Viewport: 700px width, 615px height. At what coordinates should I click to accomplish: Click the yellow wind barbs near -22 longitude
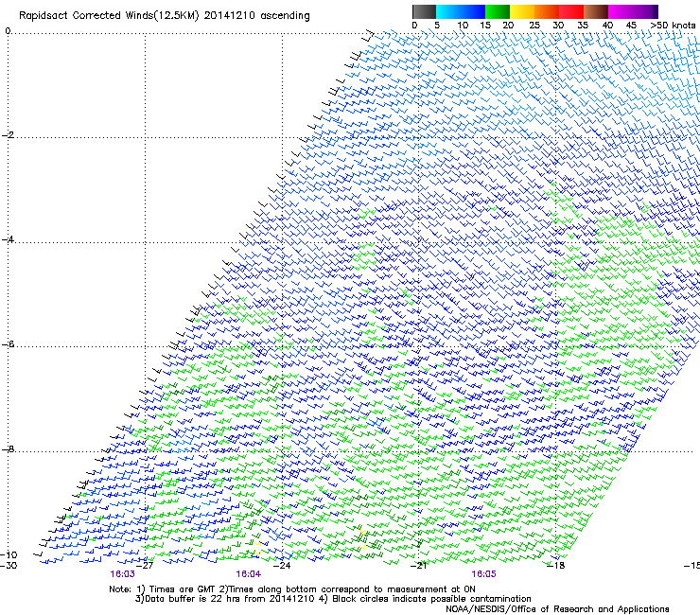tap(363, 539)
